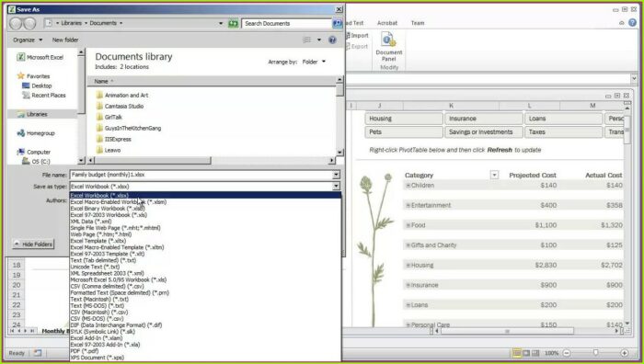Open the Document Panel ribbon icon

pyautogui.click(x=388, y=40)
